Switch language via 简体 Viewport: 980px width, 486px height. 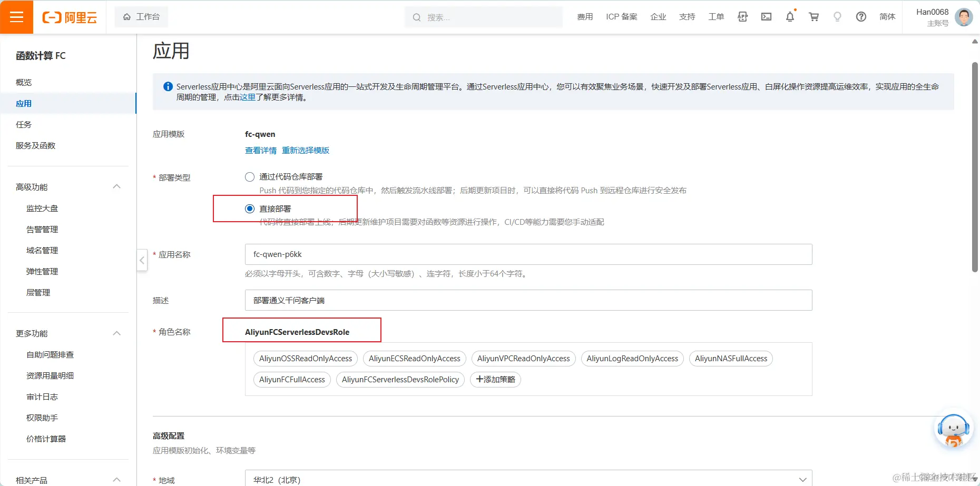point(887,17)
